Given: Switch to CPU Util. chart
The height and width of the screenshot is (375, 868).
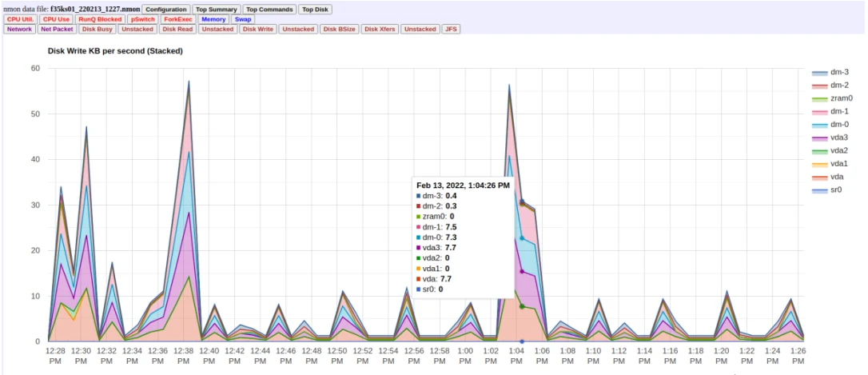Looking at the screenshot, I should 21,19.
